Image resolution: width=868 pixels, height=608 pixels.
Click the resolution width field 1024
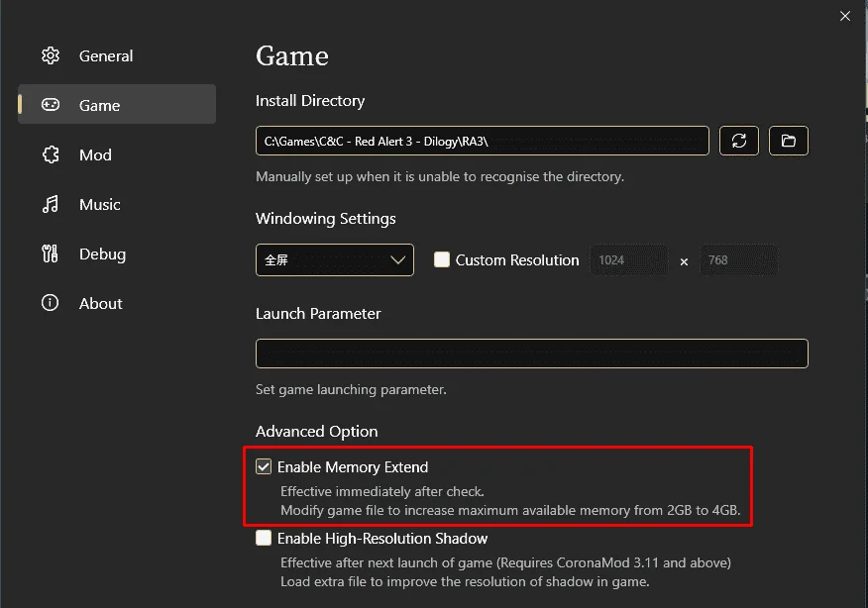coord(629,260)
